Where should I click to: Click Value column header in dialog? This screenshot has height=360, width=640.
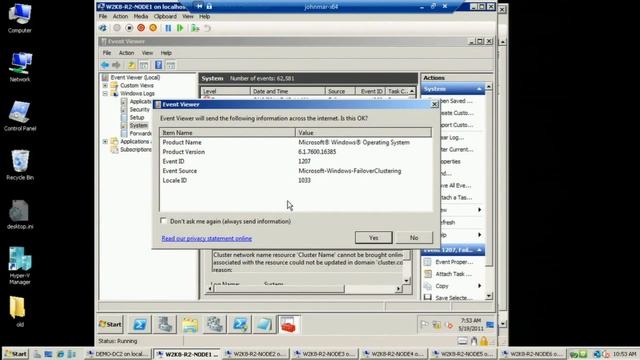coord(363,133)
